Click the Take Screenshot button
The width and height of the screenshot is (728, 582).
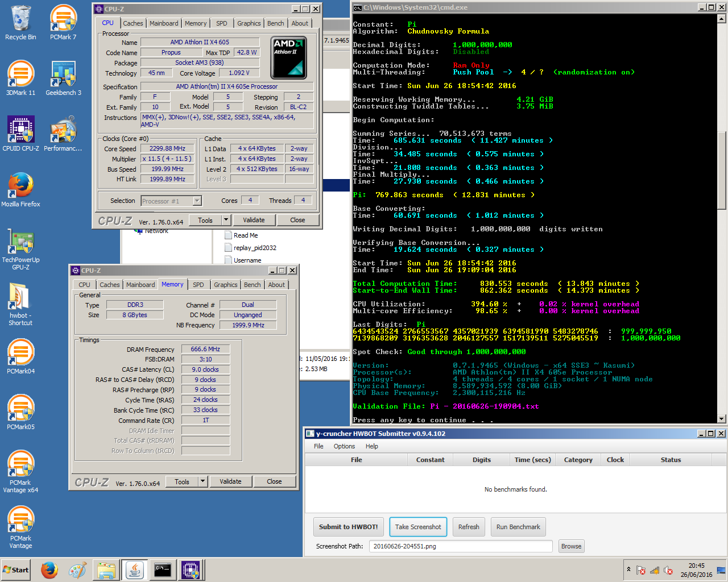pos(418,527)
